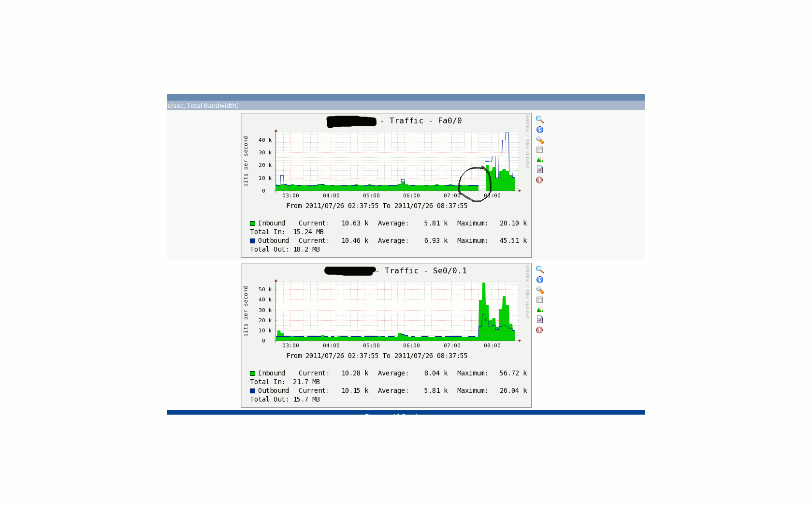Zoom the Fa0/0 traffic graph with the magnifier icon

tap(540, 120)
